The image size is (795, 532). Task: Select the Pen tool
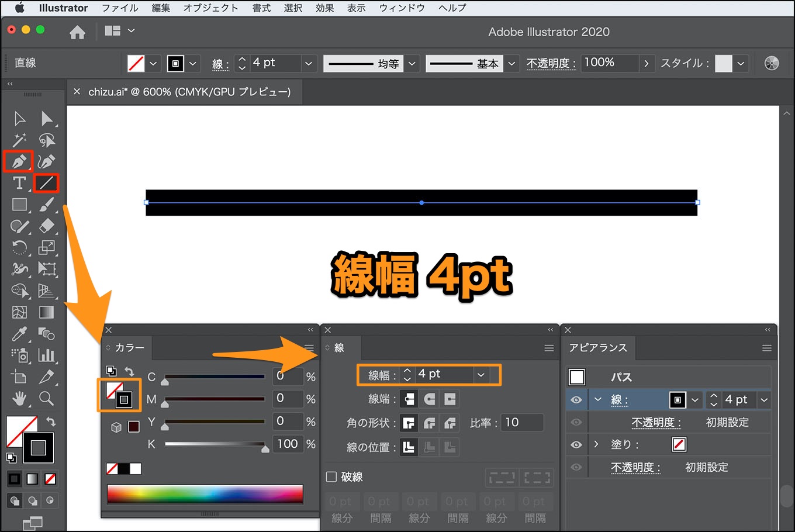(x=19, y=161)
